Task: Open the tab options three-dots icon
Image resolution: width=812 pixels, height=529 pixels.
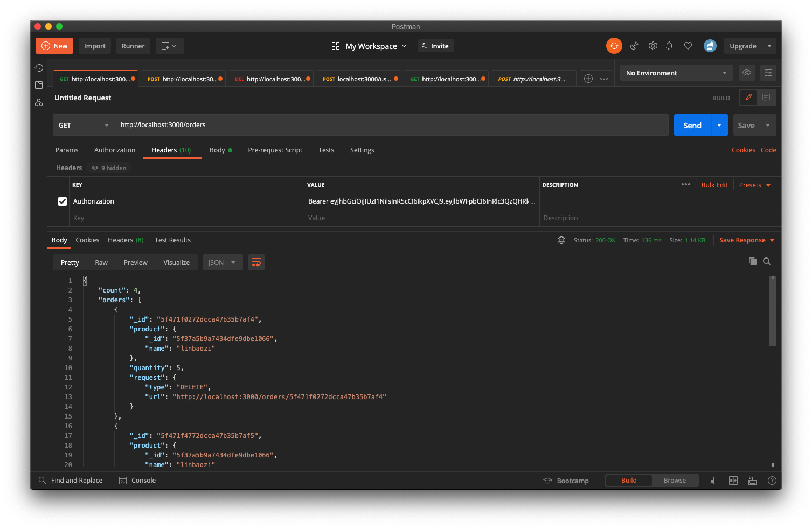Action: pyautogui.click(x=604, y=79)
